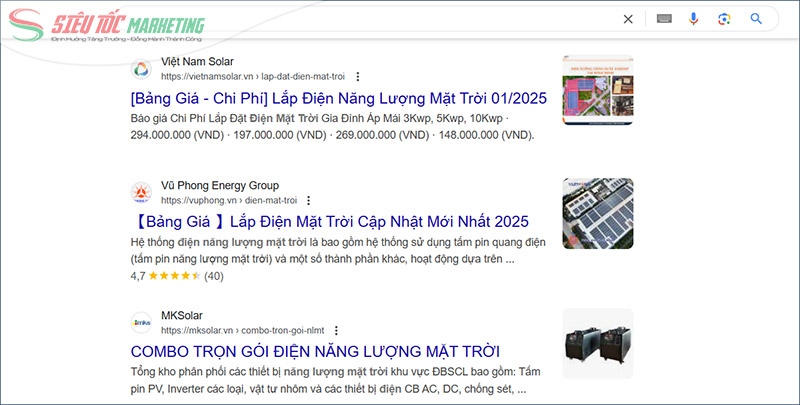Click the 294.000.000 (VND) price text
Screen dimensions: 800x405
177,135
